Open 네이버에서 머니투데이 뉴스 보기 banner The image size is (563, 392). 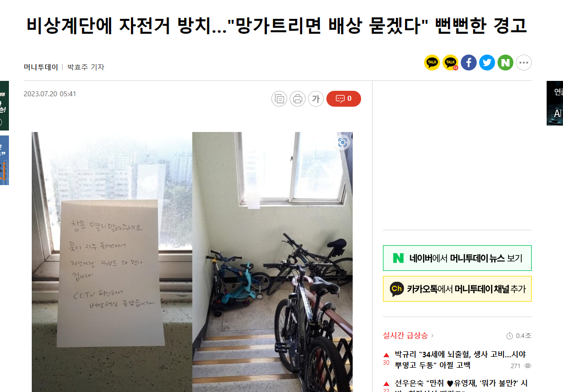pyautogui.click(x=457, y=258)
